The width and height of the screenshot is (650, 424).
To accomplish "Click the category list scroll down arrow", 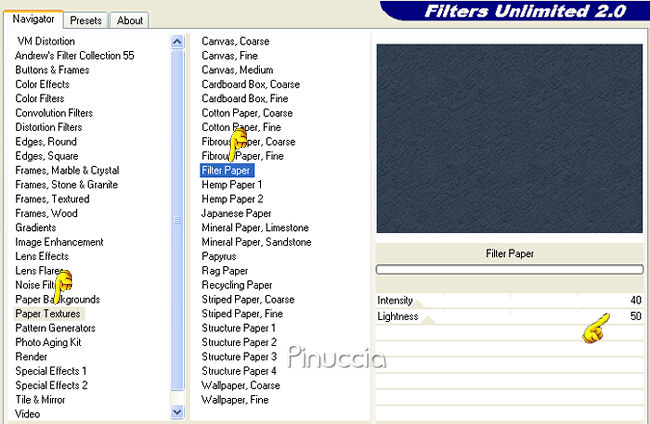I will (x=177, y=412).
